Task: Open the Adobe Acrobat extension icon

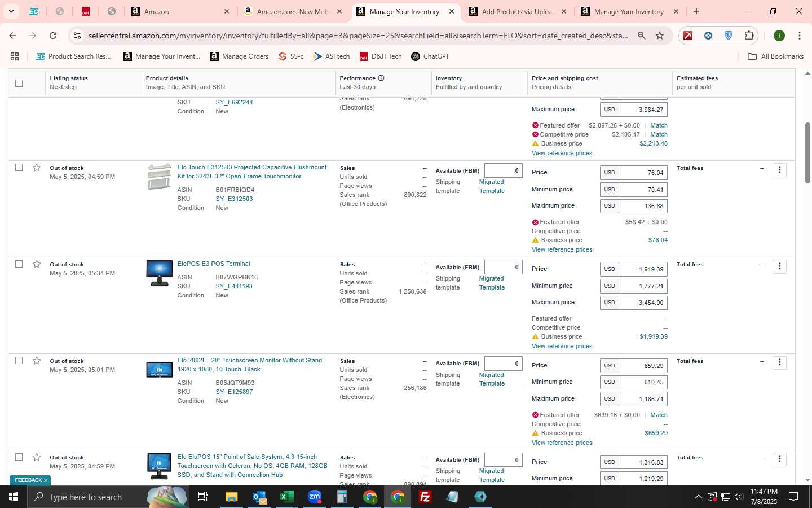Action: click(688, 36)
